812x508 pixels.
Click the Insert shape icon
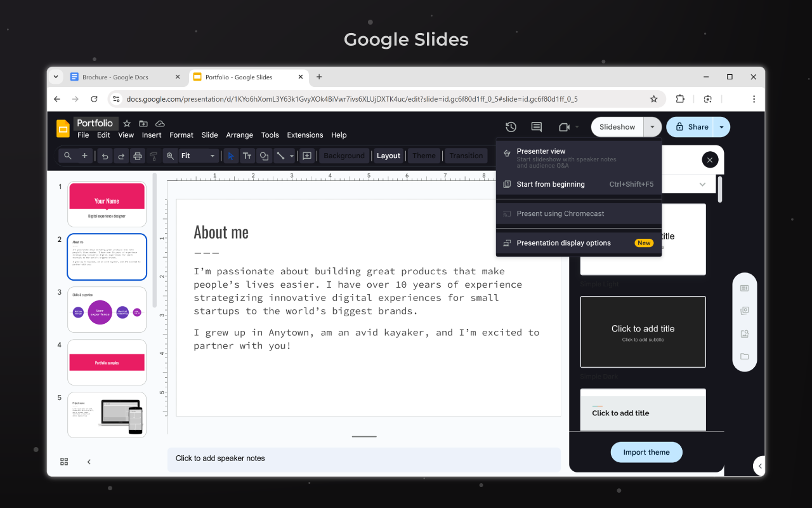click(x=263, y=156)
